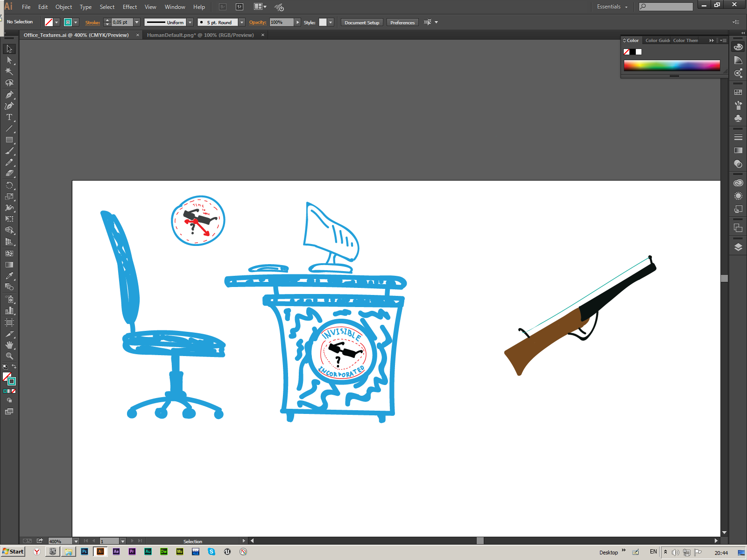Open stroke color dropdown in control bar
747x560 pixels.
76,22
